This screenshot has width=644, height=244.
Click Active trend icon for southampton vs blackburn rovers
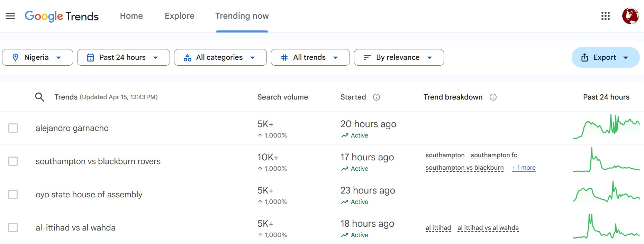pyautogui.click(x=345, y=169)
